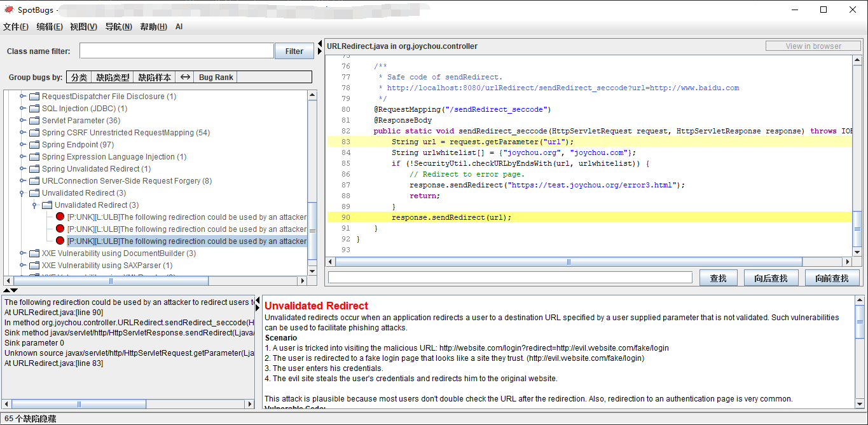Click folder icon next to SQL Injection (JDBC)
Screen dimensions: 868x425
34,109
